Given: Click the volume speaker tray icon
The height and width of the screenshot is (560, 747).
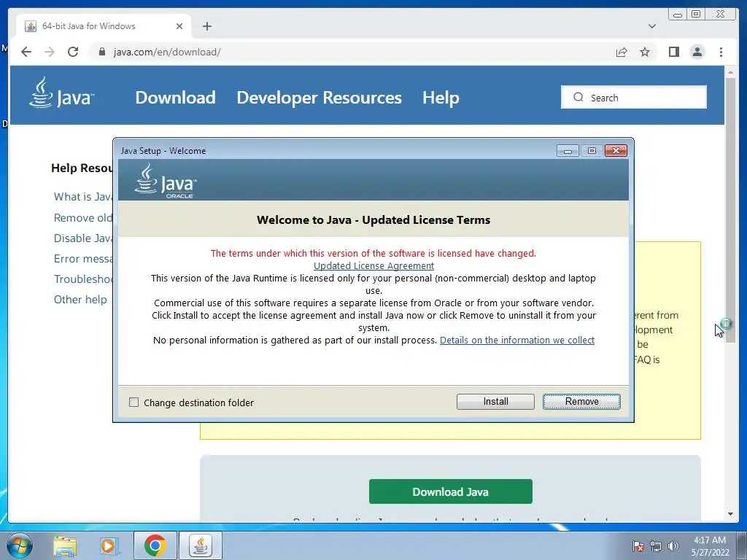Looking at the screenshot, I should pyautogui.click(x=673, y=546).
